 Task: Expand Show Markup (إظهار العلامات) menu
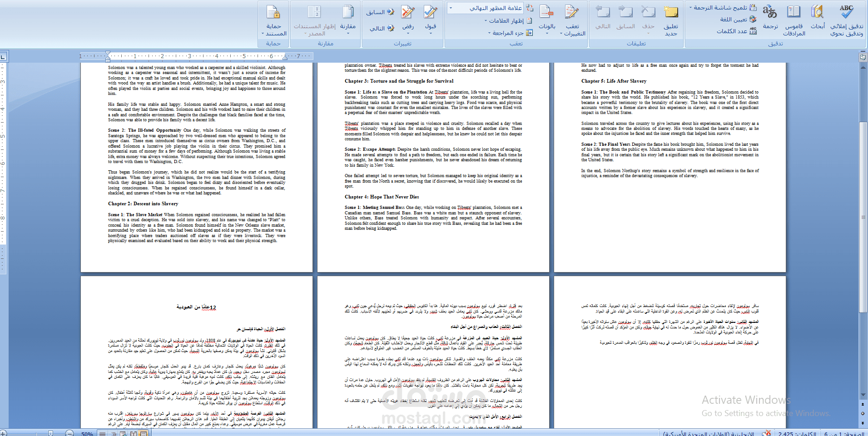508,20
